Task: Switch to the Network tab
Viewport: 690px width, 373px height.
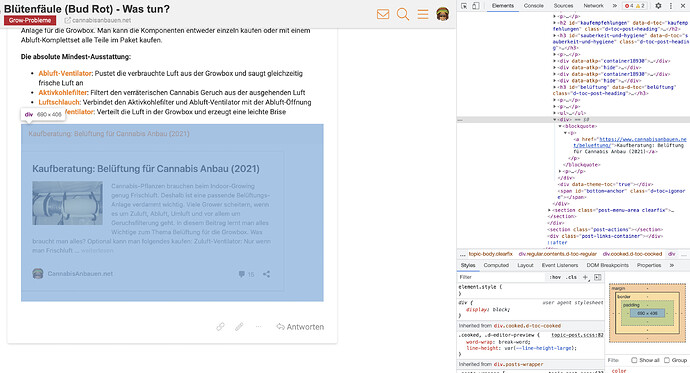Action: (x=593, y=6)
